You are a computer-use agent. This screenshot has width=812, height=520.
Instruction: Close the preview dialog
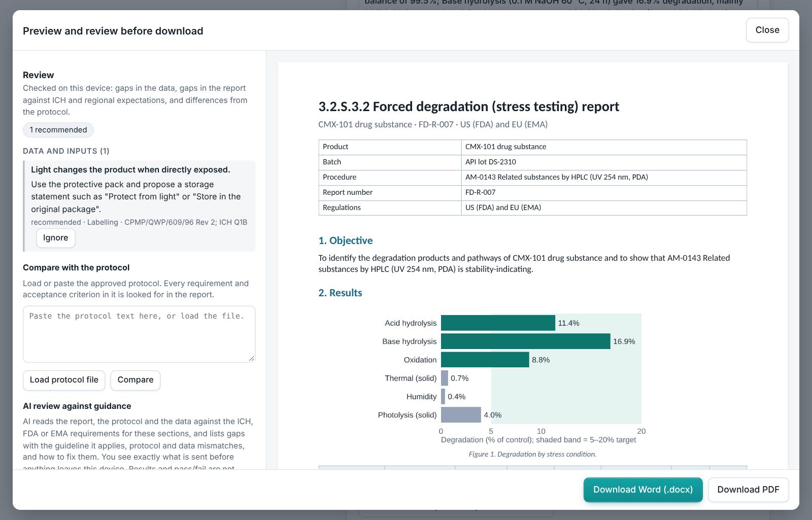pyautogui.click(x=767, y=30)
